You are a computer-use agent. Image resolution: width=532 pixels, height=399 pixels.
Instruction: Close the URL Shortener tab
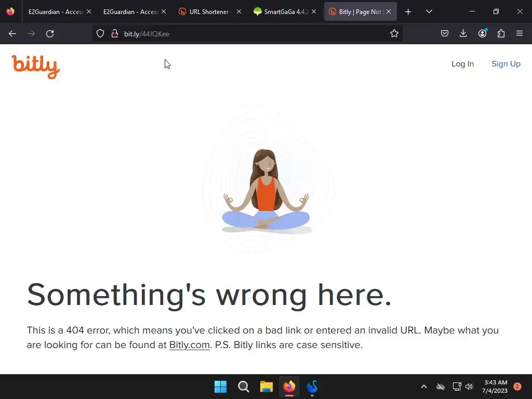click(x=239, y=12)
